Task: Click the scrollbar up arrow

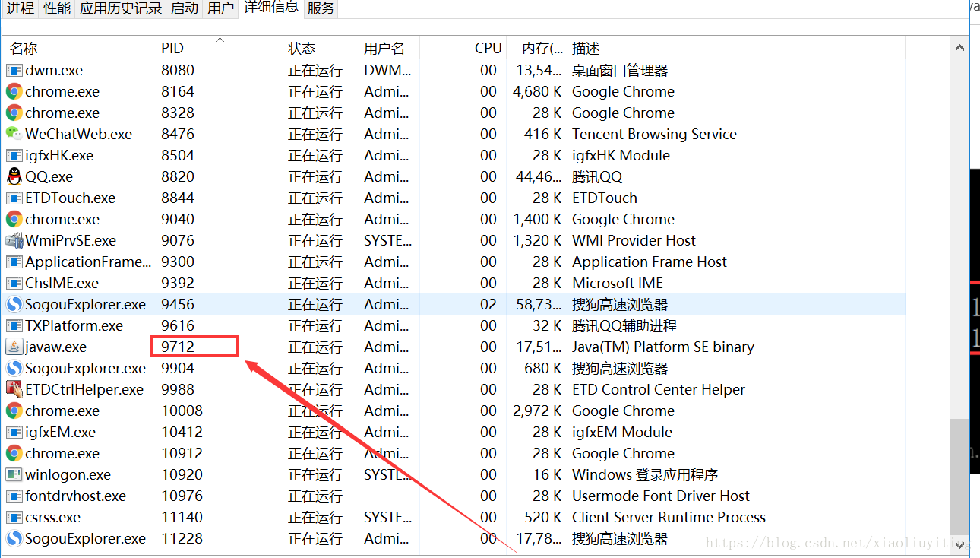Action: click(x=960, y=48)
